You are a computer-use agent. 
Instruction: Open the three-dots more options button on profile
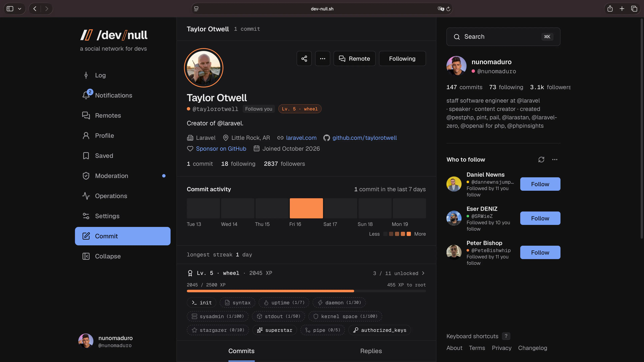pos(323,58)
